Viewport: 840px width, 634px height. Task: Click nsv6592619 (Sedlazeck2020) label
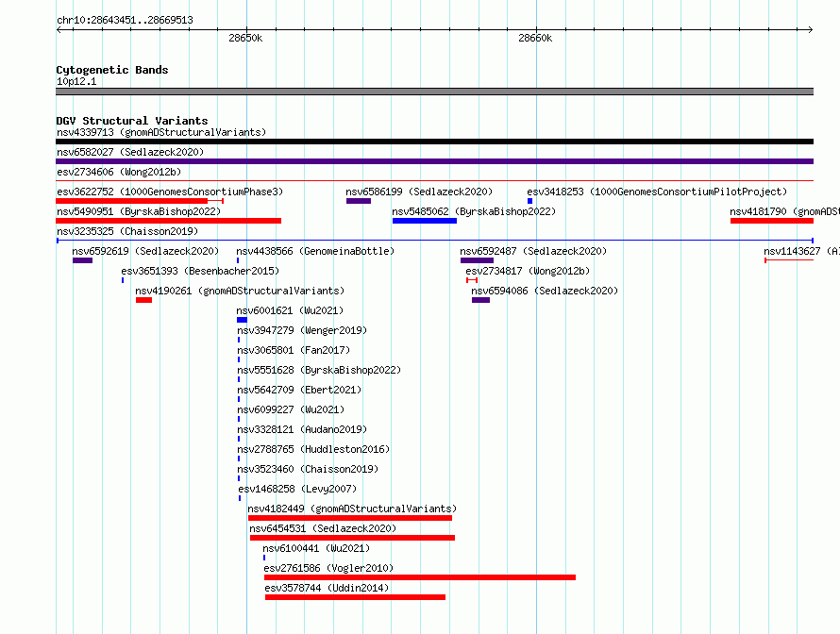[x=145, y=251]
